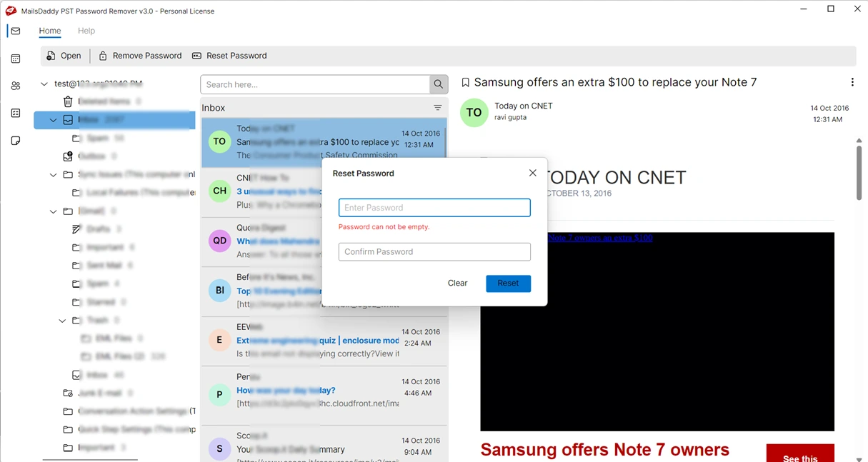Open the Calendar view in the sidebar
Image resolution: width=868 pixels, height=462 pixels.
16,59
